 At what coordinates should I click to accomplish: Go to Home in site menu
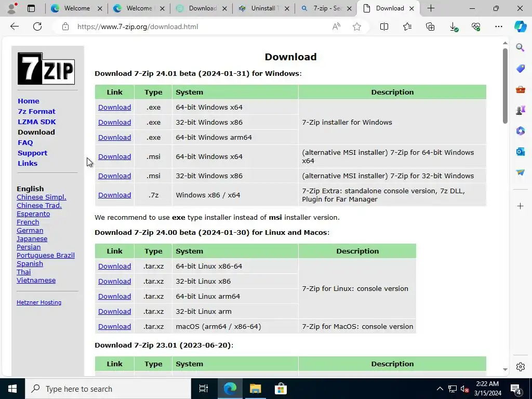pos(29,101)
